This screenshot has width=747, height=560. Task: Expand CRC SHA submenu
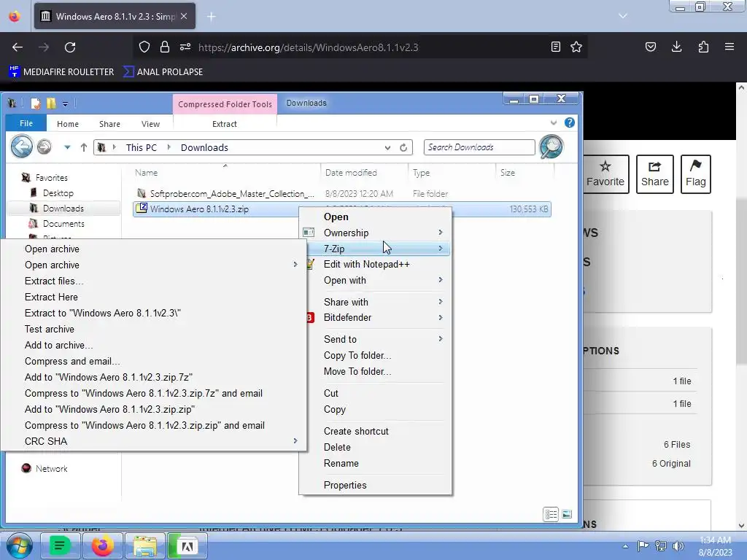pyautogui.click(x=153, y=441)
